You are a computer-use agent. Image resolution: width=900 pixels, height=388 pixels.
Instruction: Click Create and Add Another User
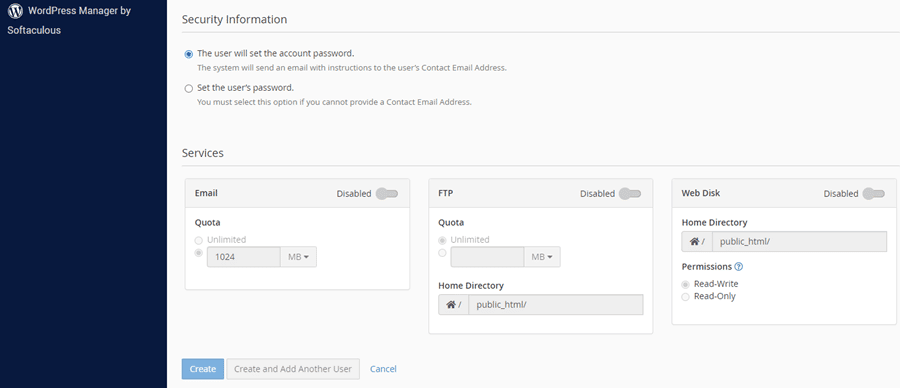293,369
